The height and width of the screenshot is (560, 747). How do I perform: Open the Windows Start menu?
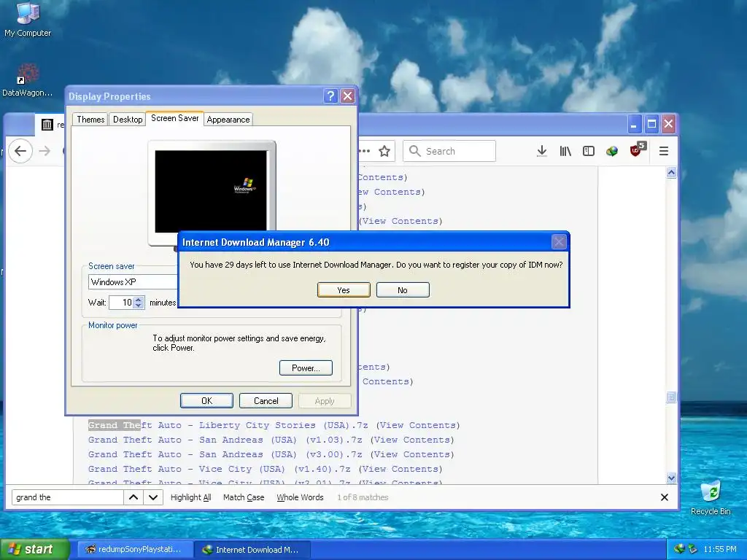tap(34, 549)
